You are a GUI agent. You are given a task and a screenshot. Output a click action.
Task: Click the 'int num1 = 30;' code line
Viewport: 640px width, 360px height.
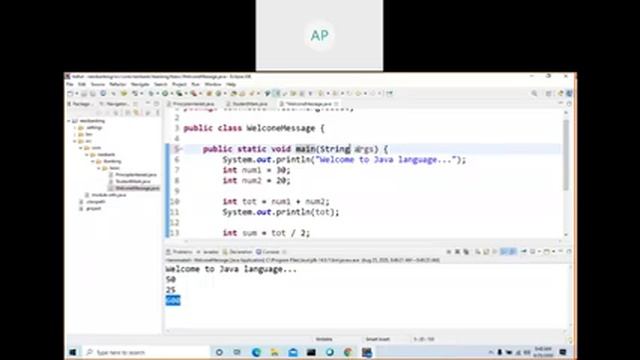[x=256, y=170]
